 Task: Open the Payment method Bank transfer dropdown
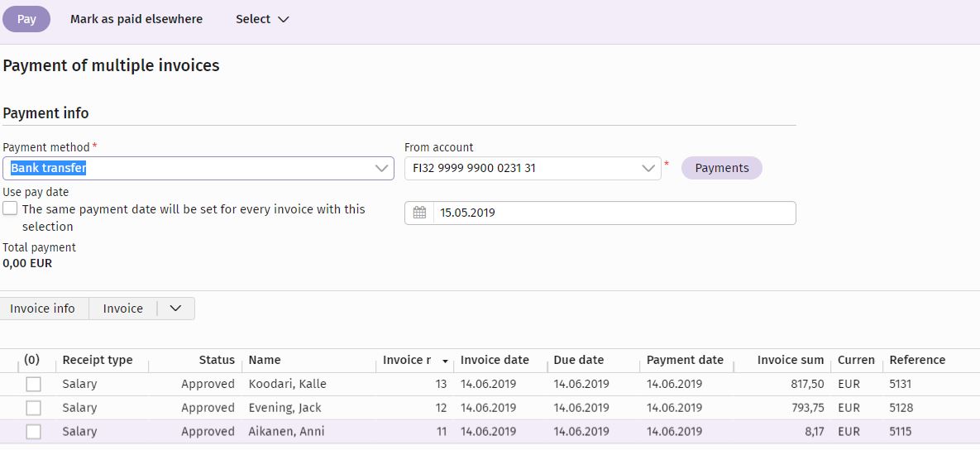198,168
